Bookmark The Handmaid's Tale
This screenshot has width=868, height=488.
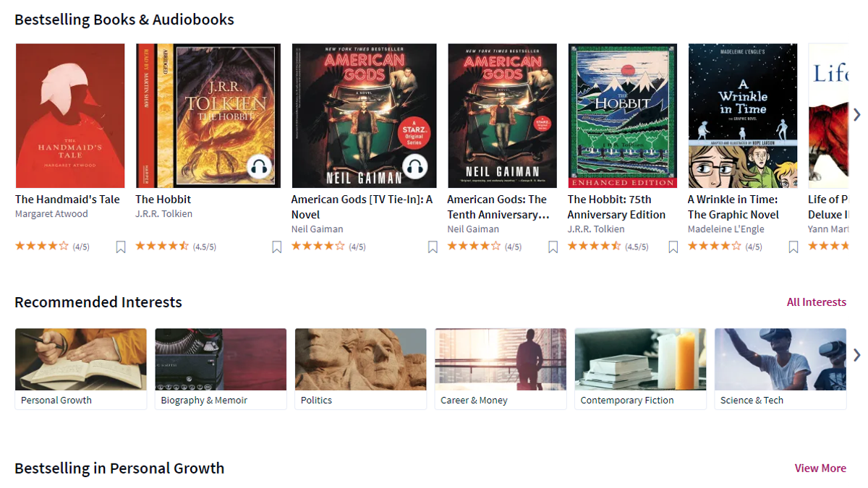click(x=121, y=247)
